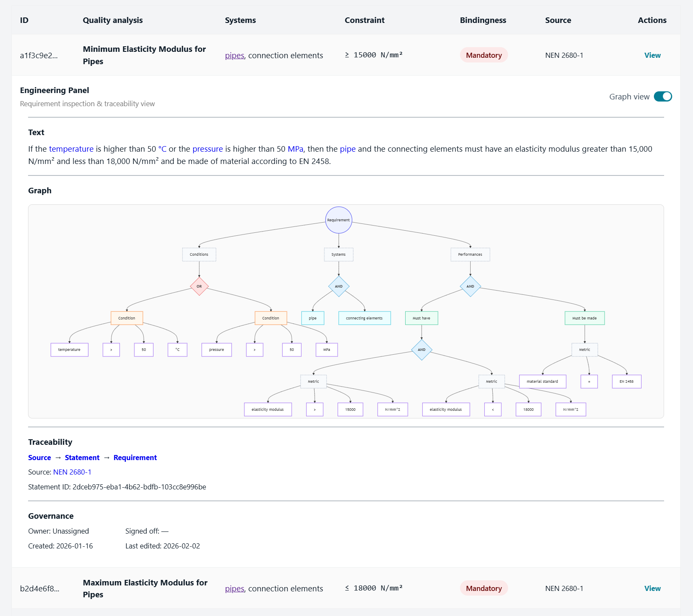This screenshot has width=693, height=616.
Task: Select the connecting elements graph node
Action: point(364,318)
